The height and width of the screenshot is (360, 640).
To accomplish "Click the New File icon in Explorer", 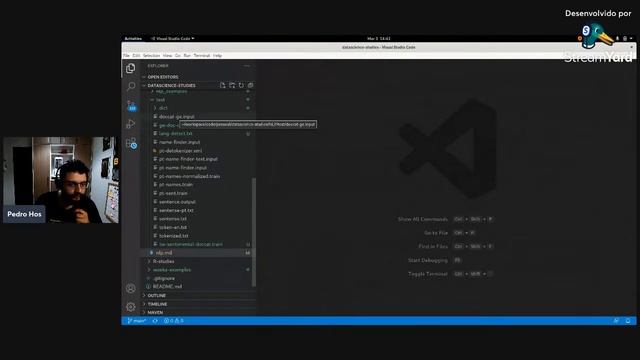I will point(222,85).
